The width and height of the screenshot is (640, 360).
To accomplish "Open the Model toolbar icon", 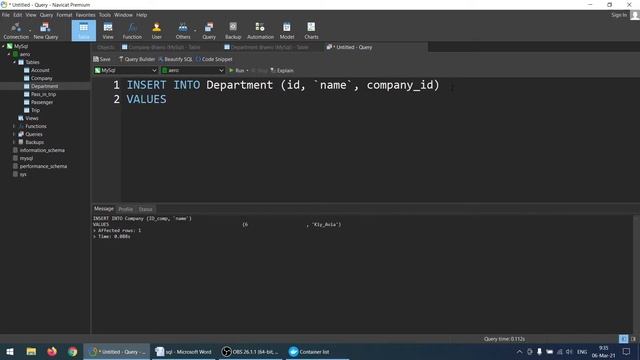I will coord(287,31).
